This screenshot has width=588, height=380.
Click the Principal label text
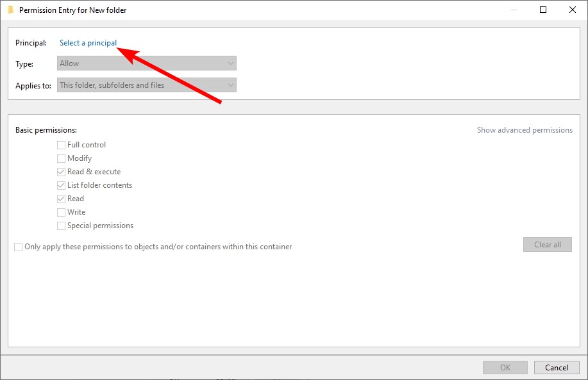point(31,43)
